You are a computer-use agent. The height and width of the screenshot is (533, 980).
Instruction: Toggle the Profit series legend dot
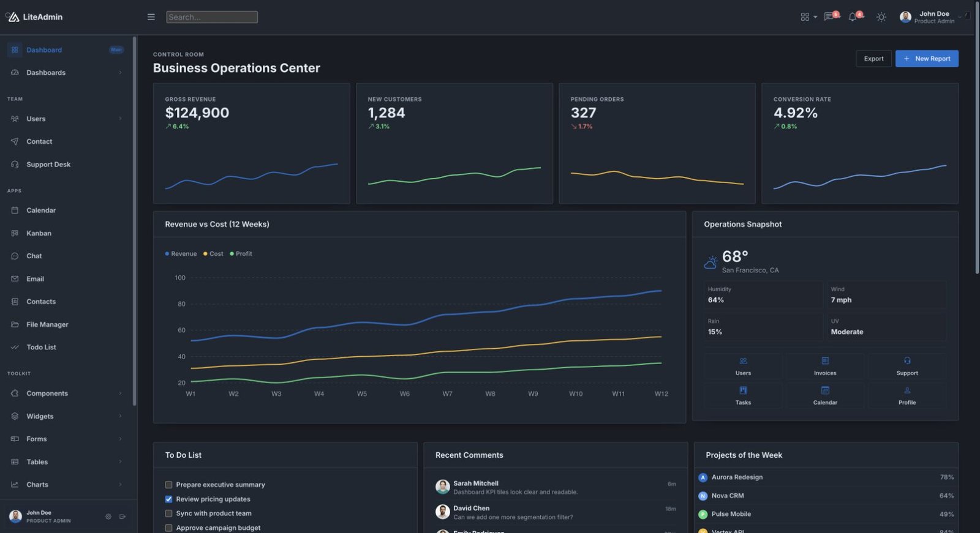point(232,253)
